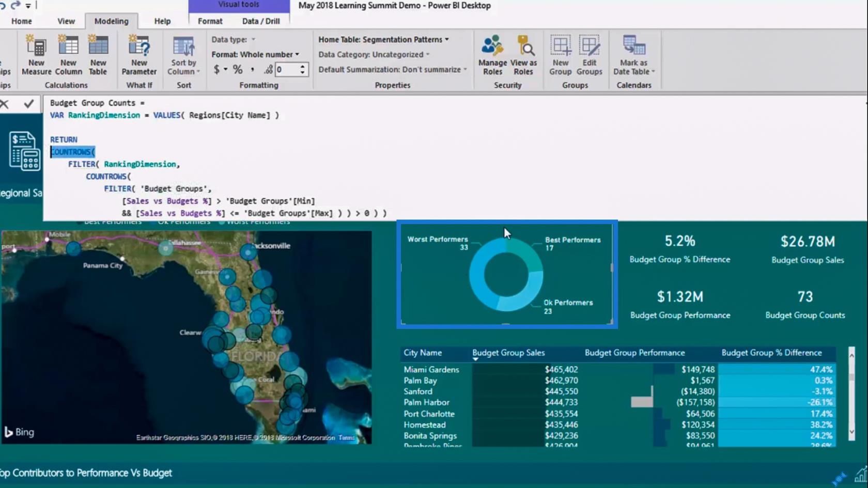The image size is (868, 488).
Task: Click the Panama City label on the map
Action: [102, 265]
